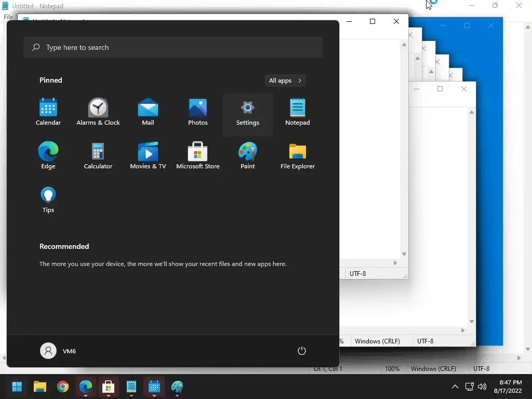Screen dimensions: 532x399
Task: Open Edge from the pinned apps grid
Action: (48, 155)
